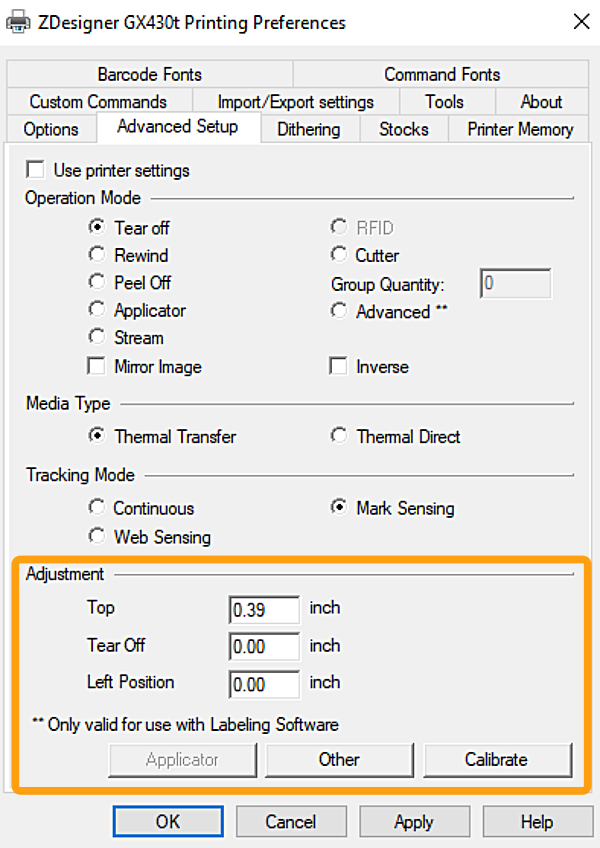Select the Peel Off radio button
The height and width of the screenshot is (848, 600).
97,282
